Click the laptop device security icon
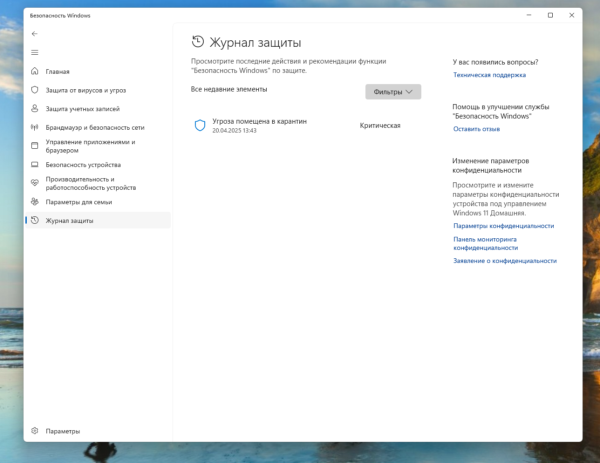 [x=34, y=165]
